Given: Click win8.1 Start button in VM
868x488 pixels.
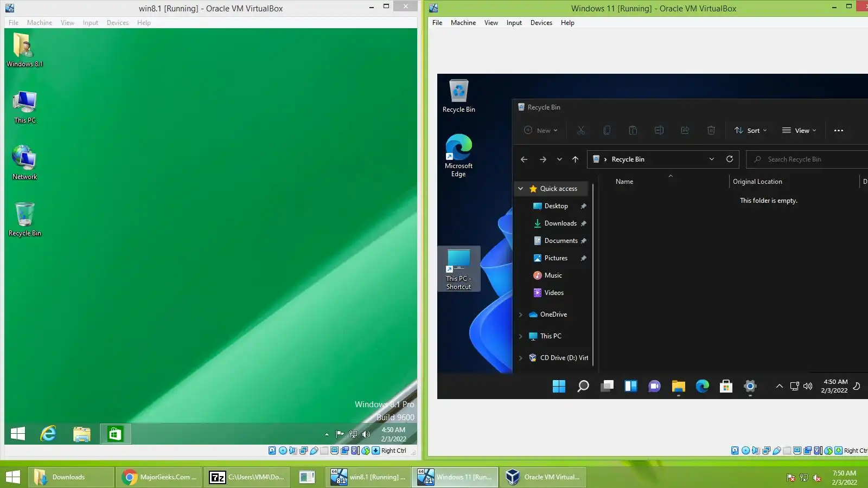Looking at the screenshot, I should tap(18, 434).
